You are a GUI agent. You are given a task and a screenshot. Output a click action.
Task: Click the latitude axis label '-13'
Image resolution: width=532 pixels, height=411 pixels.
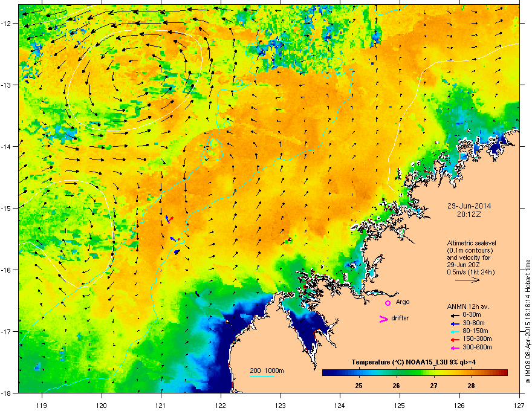pos(7,85)
